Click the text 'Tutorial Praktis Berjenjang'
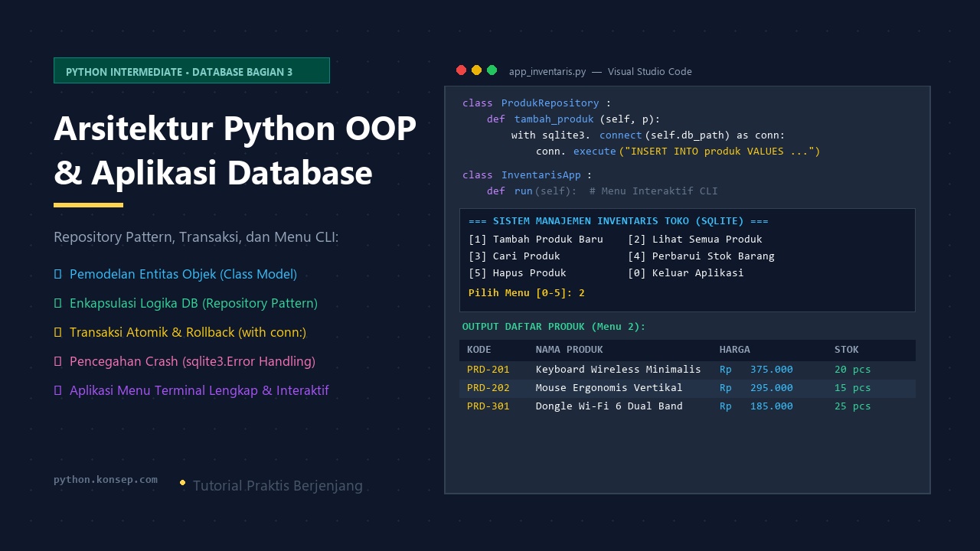The height and width of the screenshot is (551, 980). [278, 486]
